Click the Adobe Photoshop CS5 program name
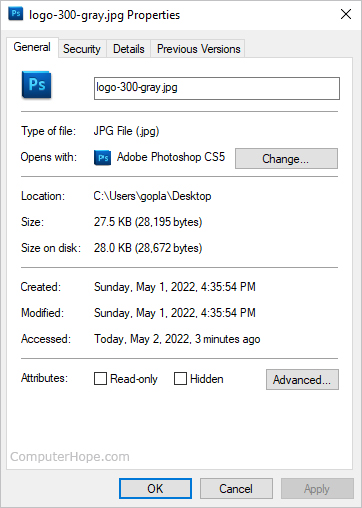This screenshot has width=362, height=508. (171, 157)
